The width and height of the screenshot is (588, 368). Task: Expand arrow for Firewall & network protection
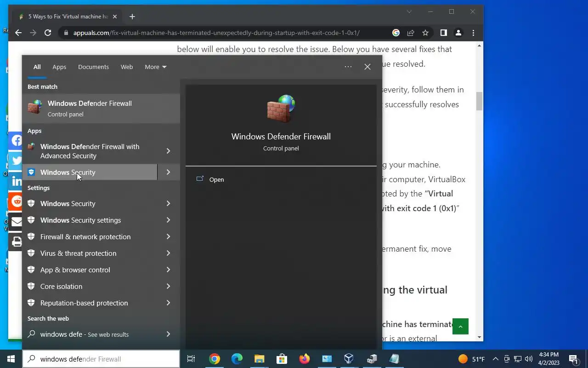(169, 236)
